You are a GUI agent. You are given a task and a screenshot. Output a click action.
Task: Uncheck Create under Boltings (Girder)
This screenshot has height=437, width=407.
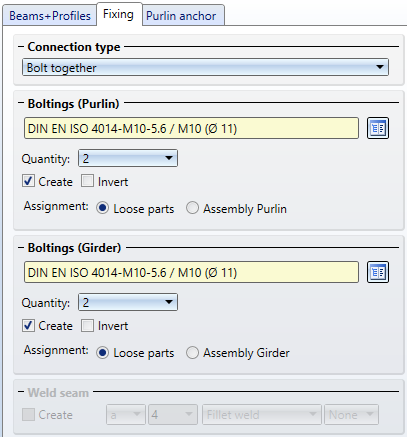tap(28, 325)
